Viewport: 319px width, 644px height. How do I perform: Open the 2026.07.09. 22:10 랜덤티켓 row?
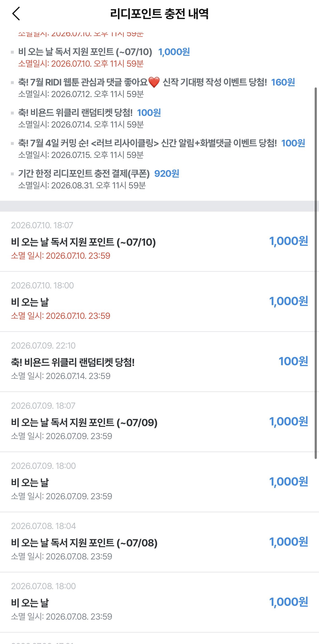[x=159, y=362]
